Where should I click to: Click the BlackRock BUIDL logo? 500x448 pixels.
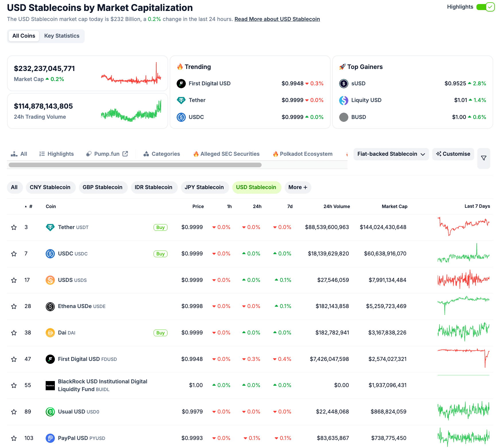click(x=50, y=385)
